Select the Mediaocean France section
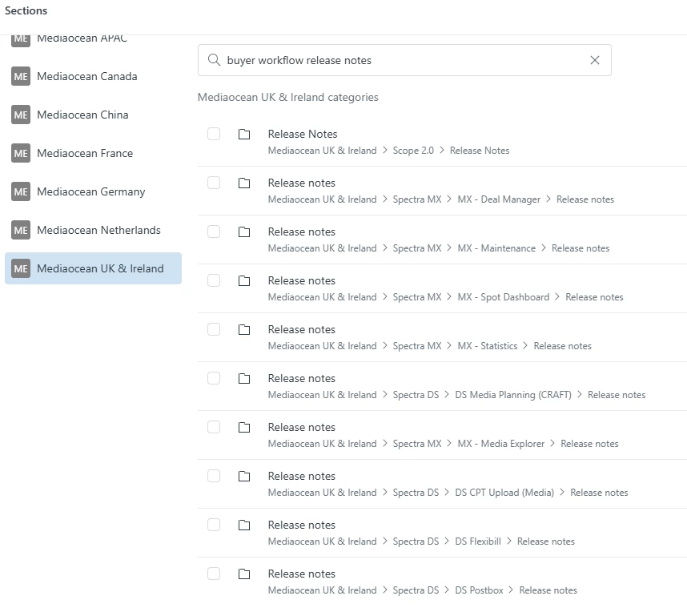This screenshot has width=687, height=616. [x=93, y=153]
